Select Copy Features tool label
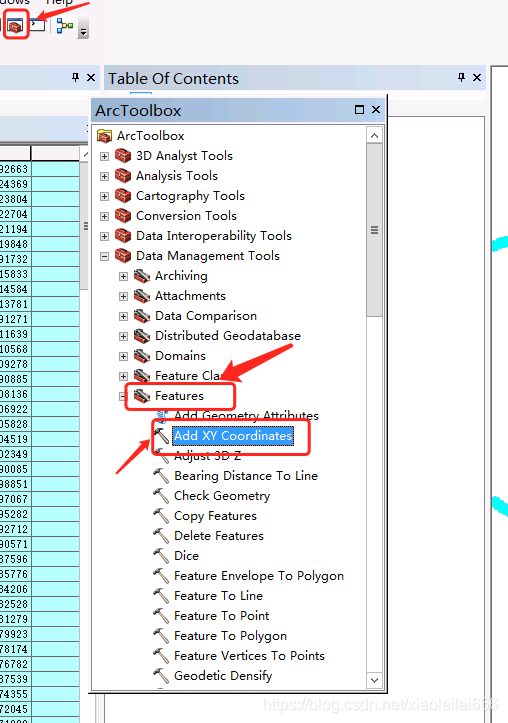 (x=215, y=516)
